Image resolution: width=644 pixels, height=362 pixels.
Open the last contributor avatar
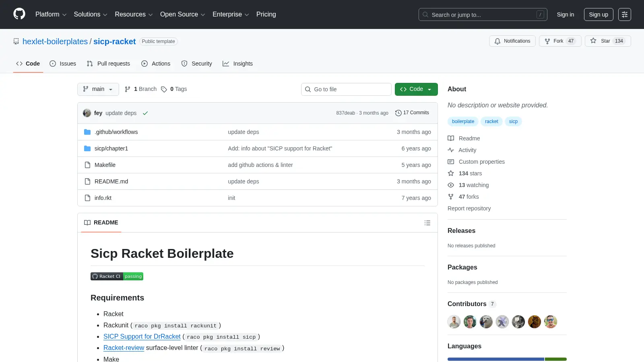pos(551,322)
